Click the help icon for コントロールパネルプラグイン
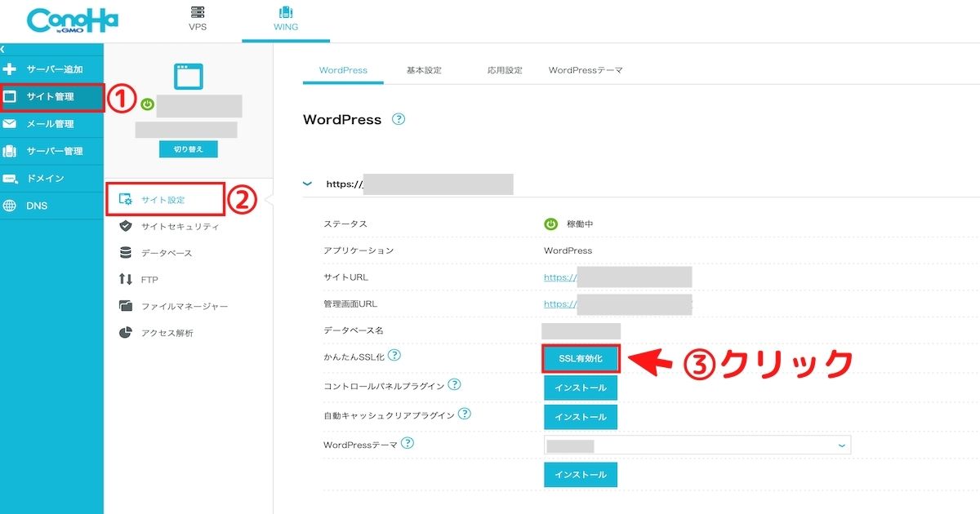Image resolution: width=980 pixels, height=514 pixels. tap(454, 384)
